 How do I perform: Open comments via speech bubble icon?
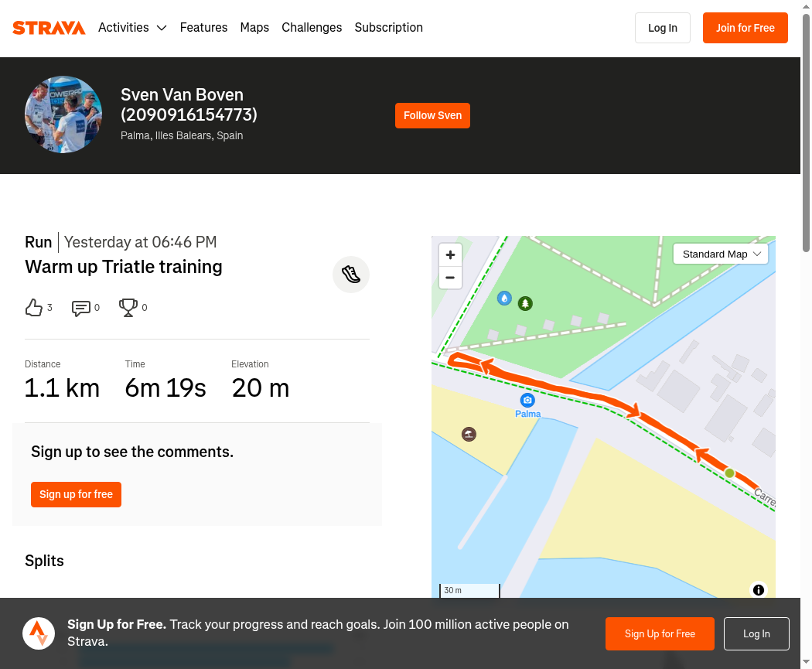(x=80, y=308)
